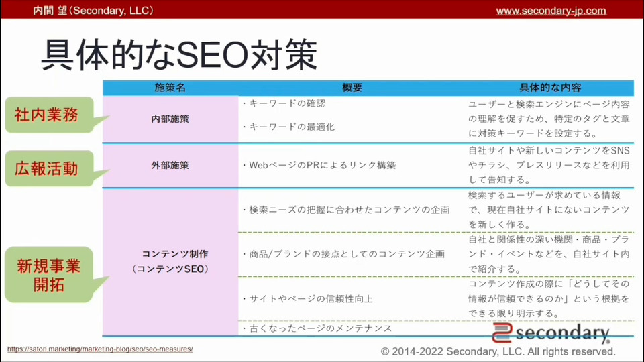Click the キーワードの確認 bullet

(284, 103)
